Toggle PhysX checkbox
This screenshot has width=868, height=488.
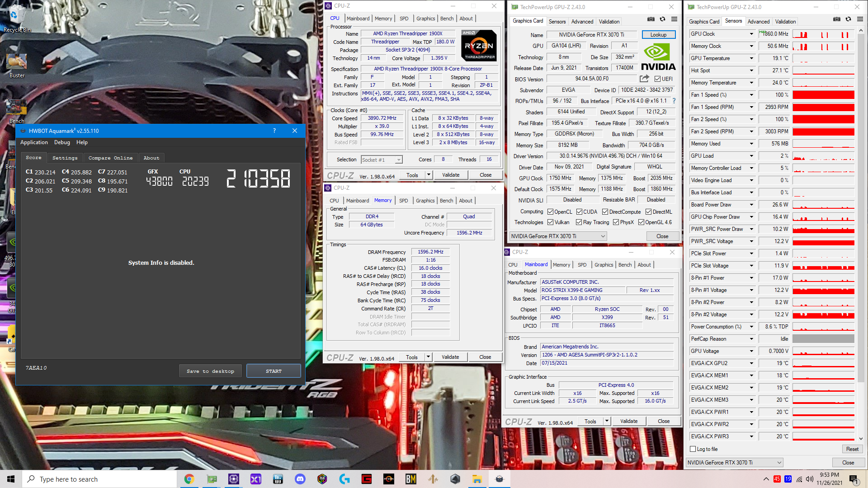click(616, 222)
